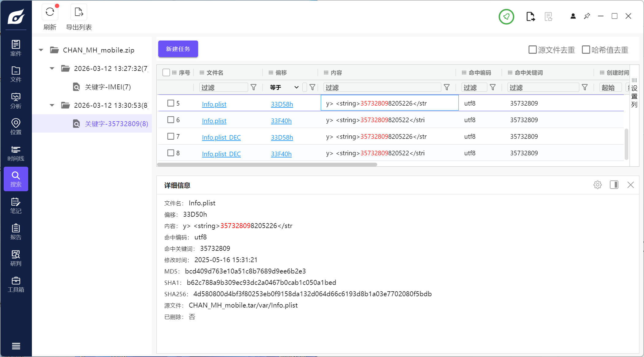
Task: Open the 工具箱 toolbox sidebar icon
Action: pyautogui.click(x=16, y=285)
